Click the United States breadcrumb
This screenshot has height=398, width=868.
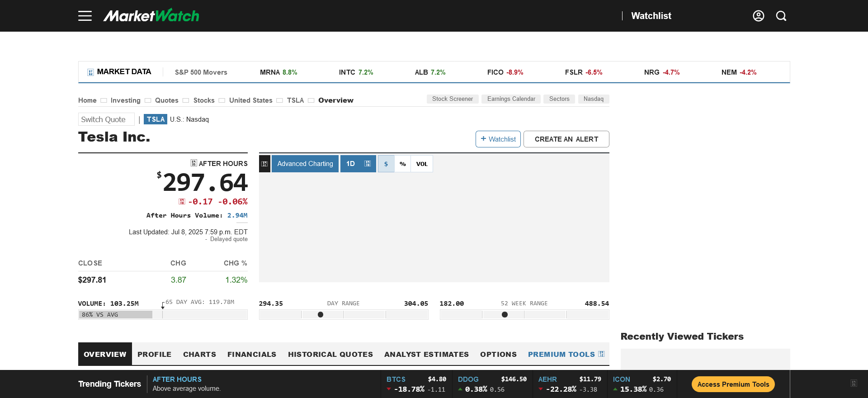point(251,100)
